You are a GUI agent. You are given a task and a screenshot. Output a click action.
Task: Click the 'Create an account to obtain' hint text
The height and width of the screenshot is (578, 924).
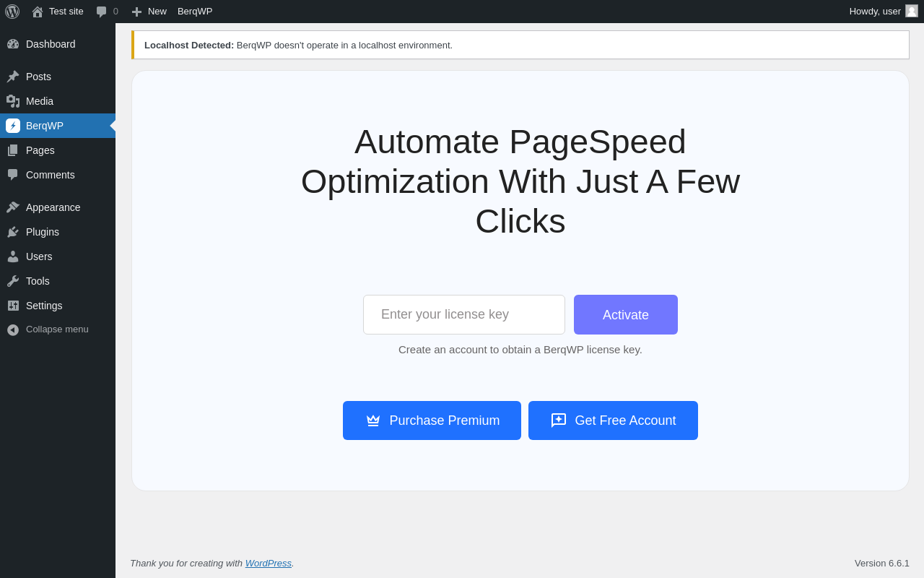coord(520,350)
